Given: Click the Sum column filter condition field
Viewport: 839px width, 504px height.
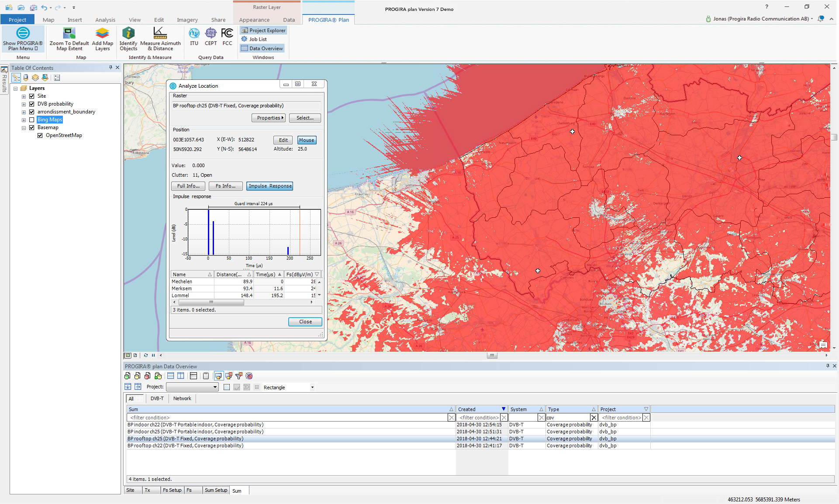Looking at the screenshot, I should tap(288, 418).
